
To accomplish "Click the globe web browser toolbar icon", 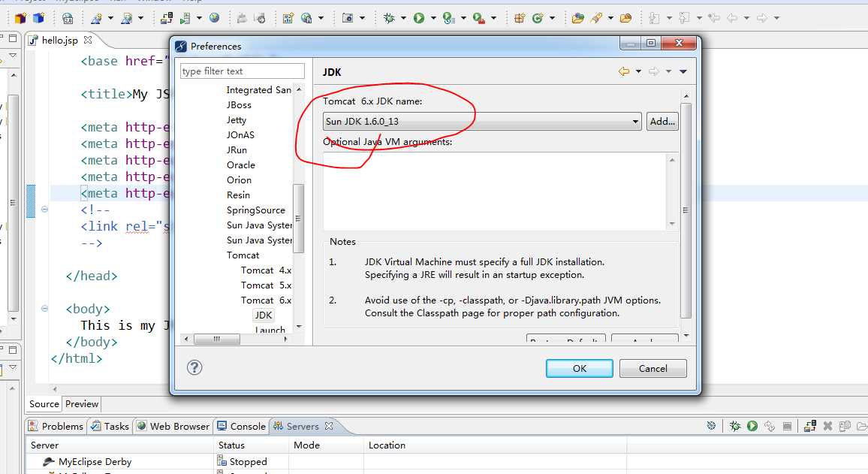I will tap(214, 18).
